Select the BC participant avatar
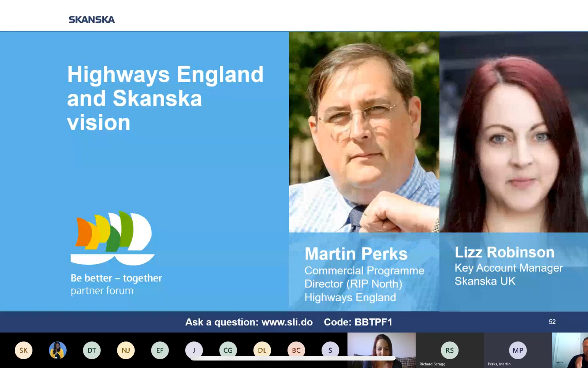The width and height of the screenshot is (588, 368). point(296,350)
